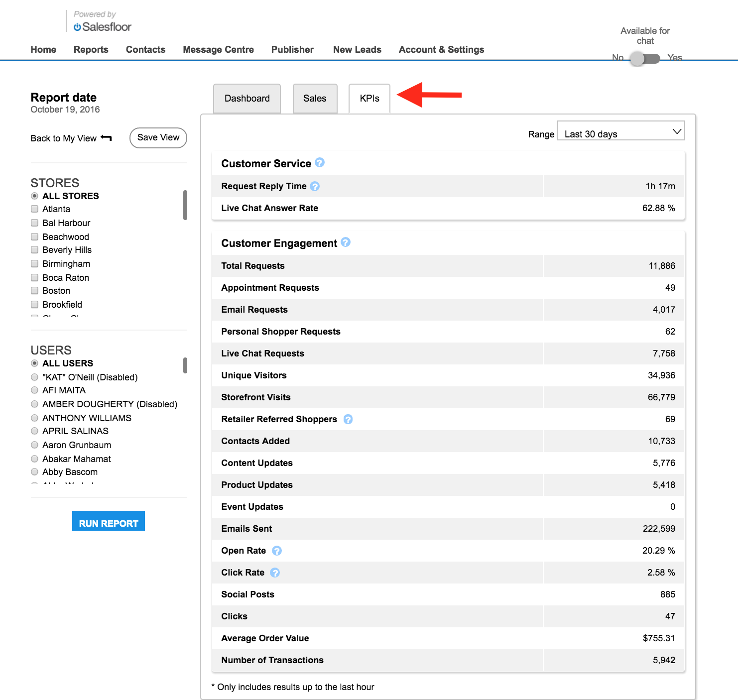Open the Range dropdown showing Last 30 days
The image size is (738, 700).
tap(620, 131)
